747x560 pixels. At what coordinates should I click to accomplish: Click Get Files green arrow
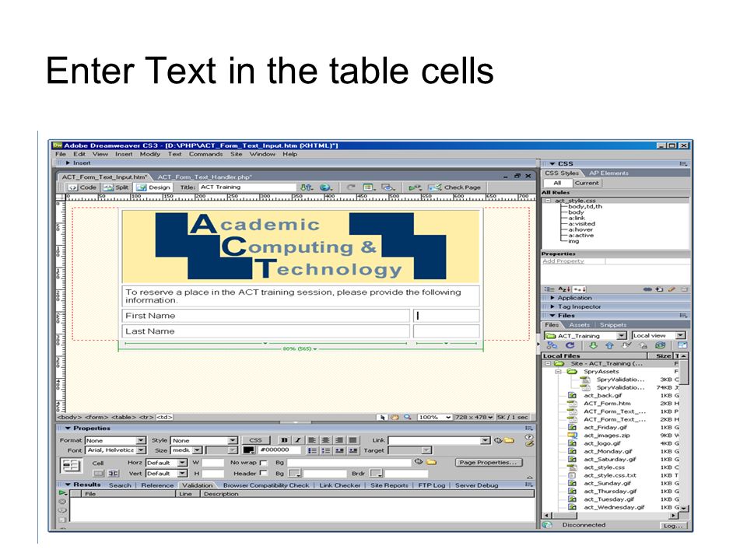[x=593, y=345]
